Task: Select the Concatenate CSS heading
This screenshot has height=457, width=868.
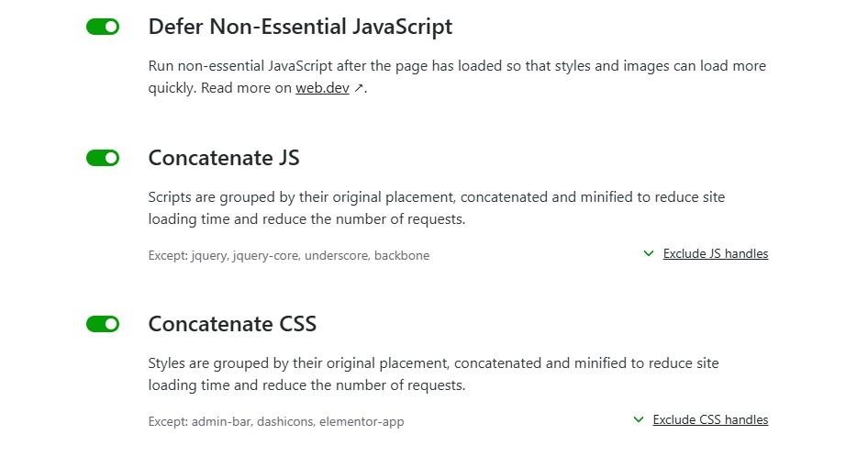Action: click(232, 324)
